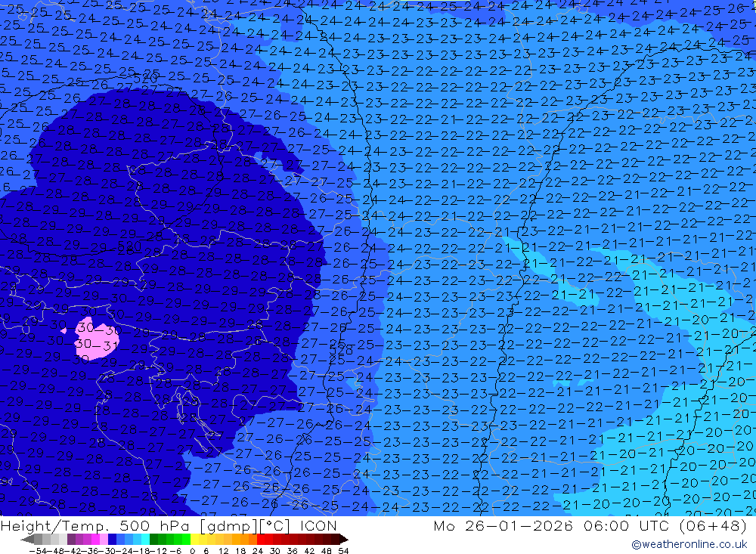Open the weatheronline.co.uk copyright link
756x554 pixels.
[x=689, y=544]
